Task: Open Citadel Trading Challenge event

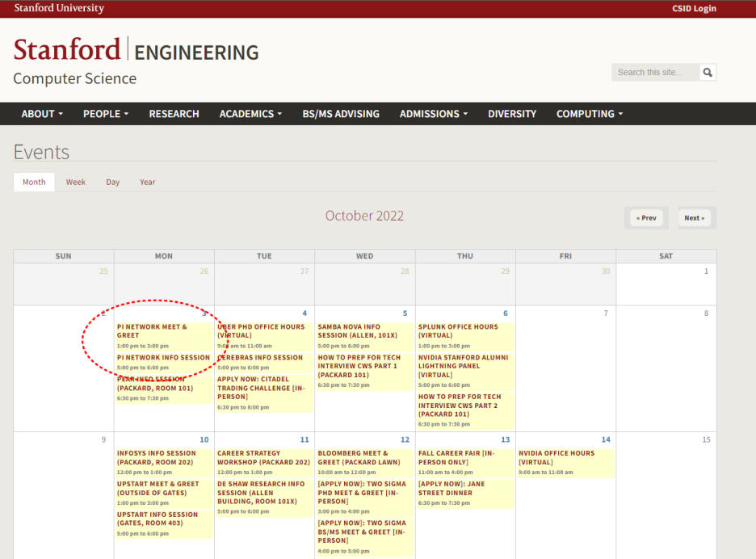Action: 261,388
